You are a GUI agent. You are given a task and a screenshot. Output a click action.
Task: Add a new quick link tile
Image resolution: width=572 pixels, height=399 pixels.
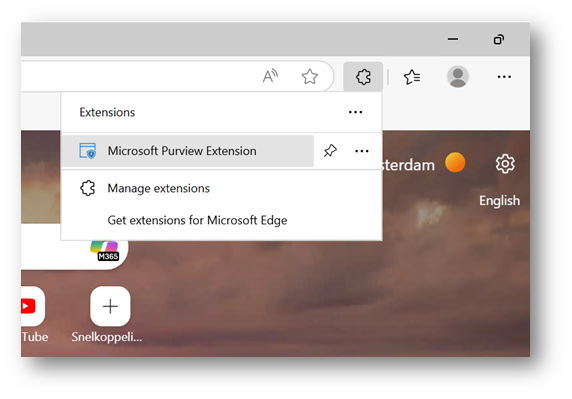pyautogui.click(x=110, y=306)
